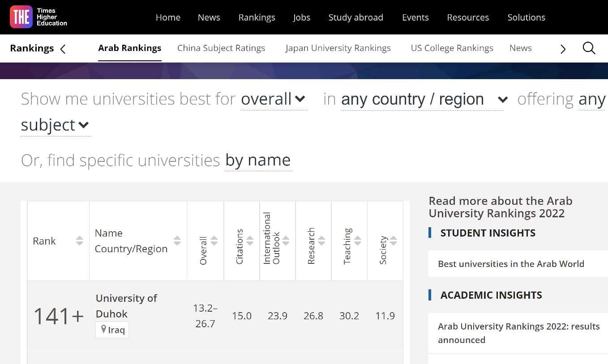Open the News item in the top black menu
The height and width of the screenshot is (364, 608).
pyautogui.click(x=209, y=17)
